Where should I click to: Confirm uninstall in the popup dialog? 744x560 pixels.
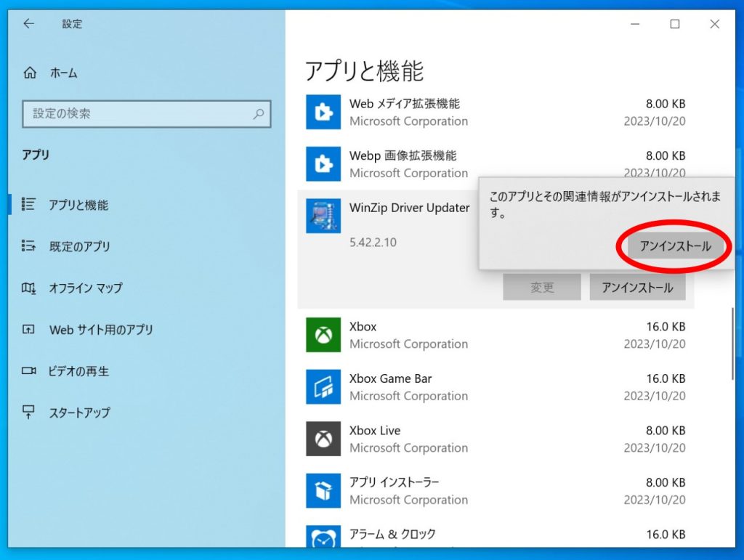point(674,246)
